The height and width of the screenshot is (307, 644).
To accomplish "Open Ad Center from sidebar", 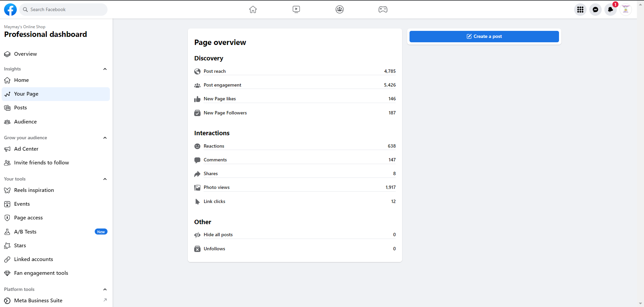I will pos(26,149).
